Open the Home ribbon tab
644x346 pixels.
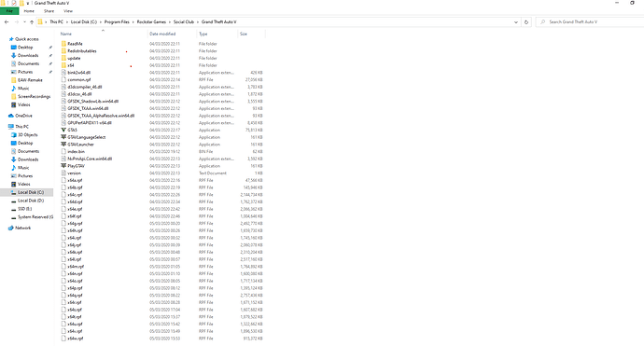(29, 11)
